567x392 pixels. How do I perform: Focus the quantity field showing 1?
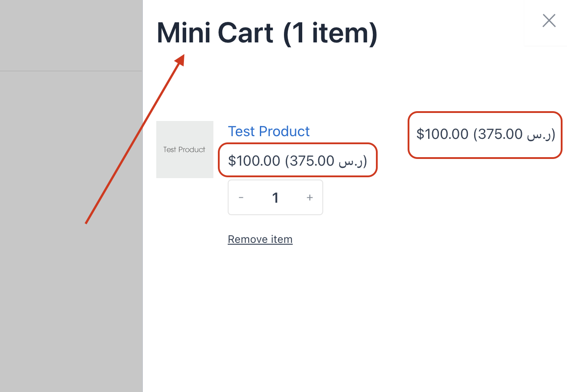tap(275, 197)
